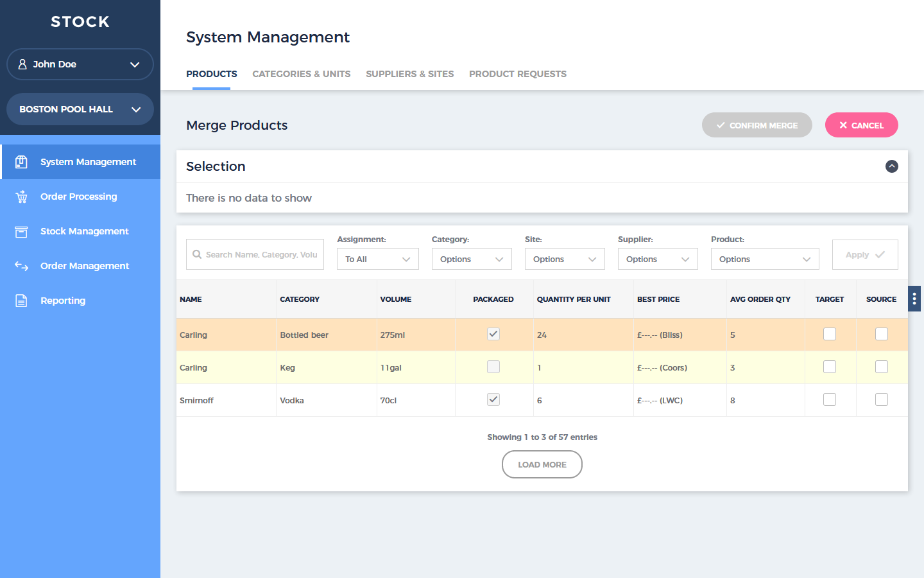
Task: Click the search name input field
Action: click(x=261, y=254)
